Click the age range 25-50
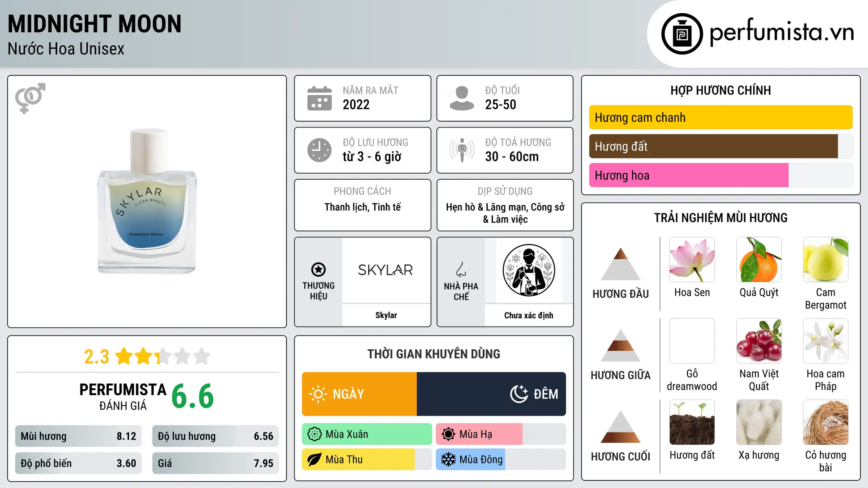This screenshot has width=868, height=488. [501, 105]
